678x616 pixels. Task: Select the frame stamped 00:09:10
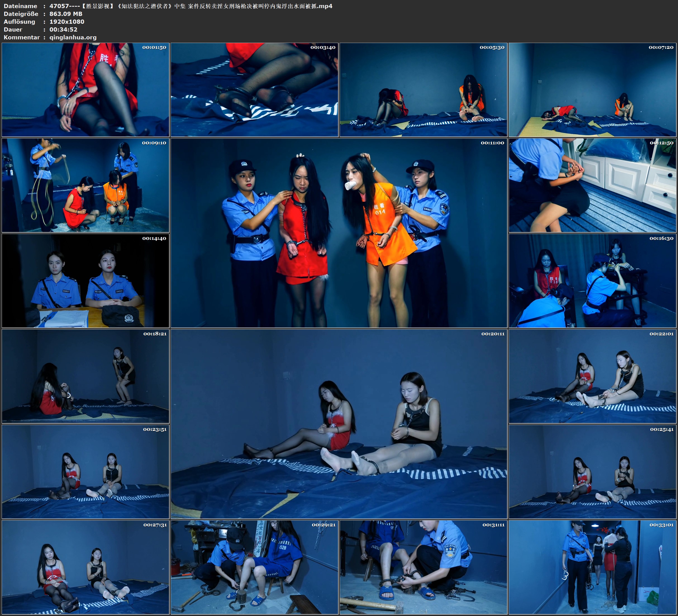coord(85,185)
